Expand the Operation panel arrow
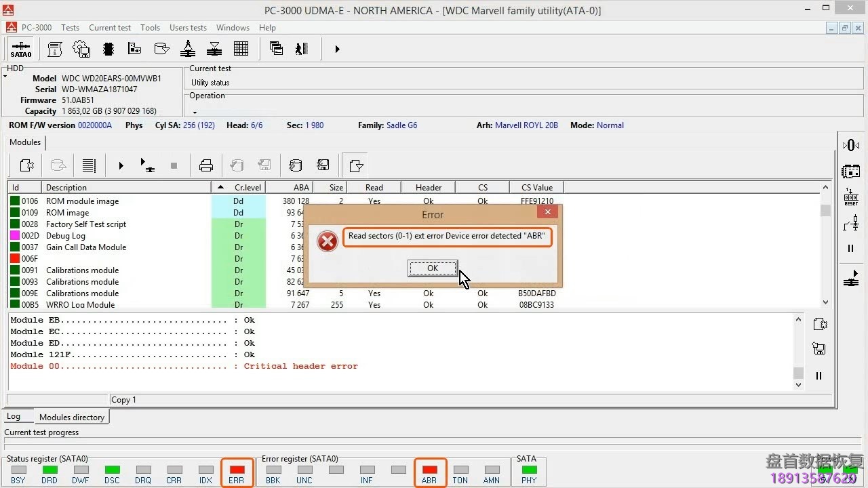868x488 pixels. 195,113
